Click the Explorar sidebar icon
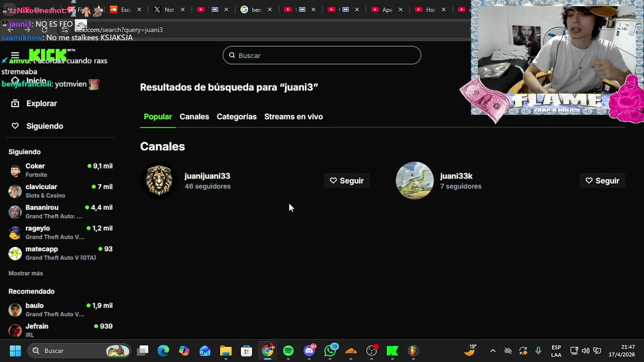Viewport: 644px width, 362px height. (x=15, y=103)
